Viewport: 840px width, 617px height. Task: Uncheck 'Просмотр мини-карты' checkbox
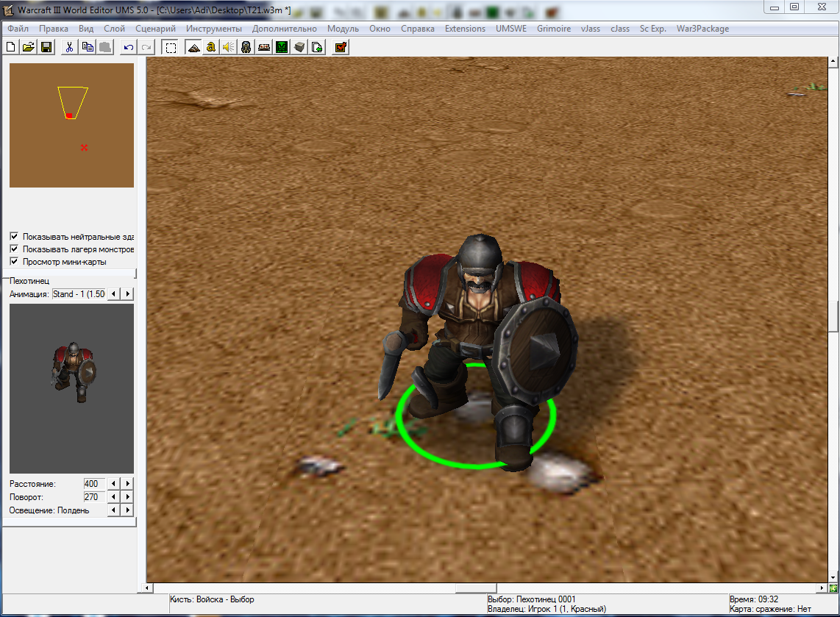[14, 261]
